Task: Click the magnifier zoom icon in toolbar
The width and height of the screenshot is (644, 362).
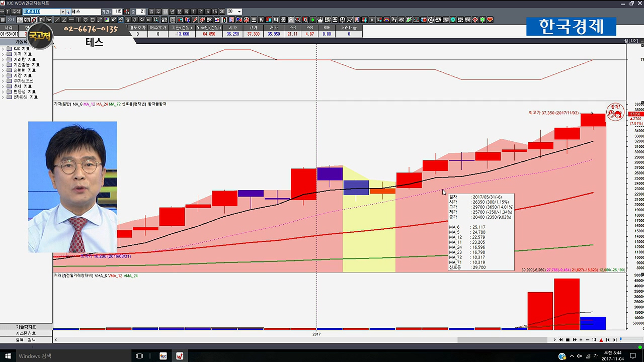Action: pos(298,20)
